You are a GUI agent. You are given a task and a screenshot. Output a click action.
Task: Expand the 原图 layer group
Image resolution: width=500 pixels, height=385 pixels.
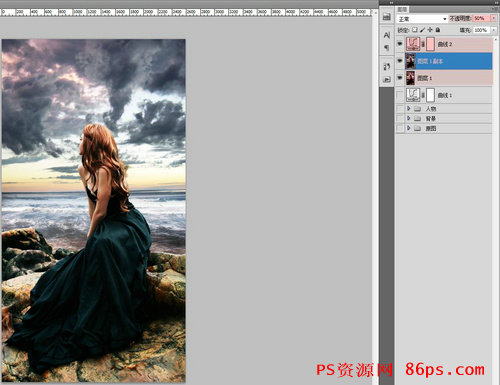click(x=409, y=128)
